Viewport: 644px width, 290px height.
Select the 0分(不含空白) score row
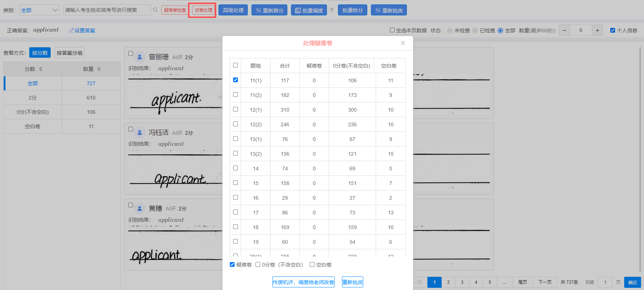click(33, 112)
